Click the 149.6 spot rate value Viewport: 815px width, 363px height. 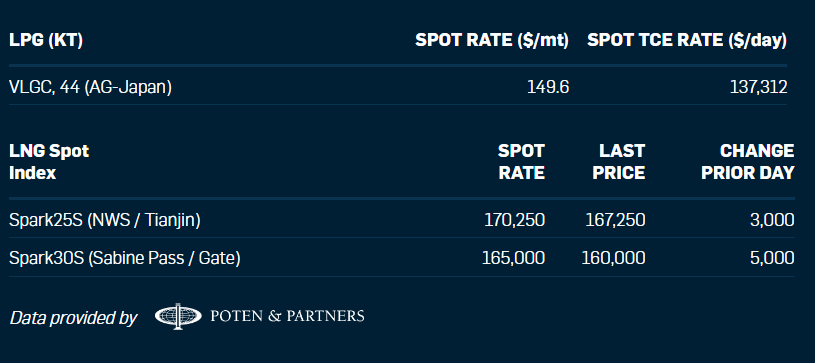548,87
